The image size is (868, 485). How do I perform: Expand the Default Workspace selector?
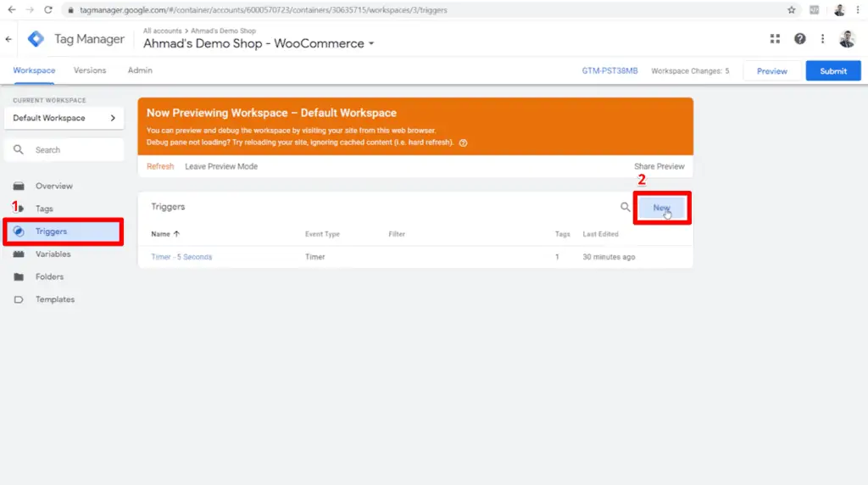64,118
